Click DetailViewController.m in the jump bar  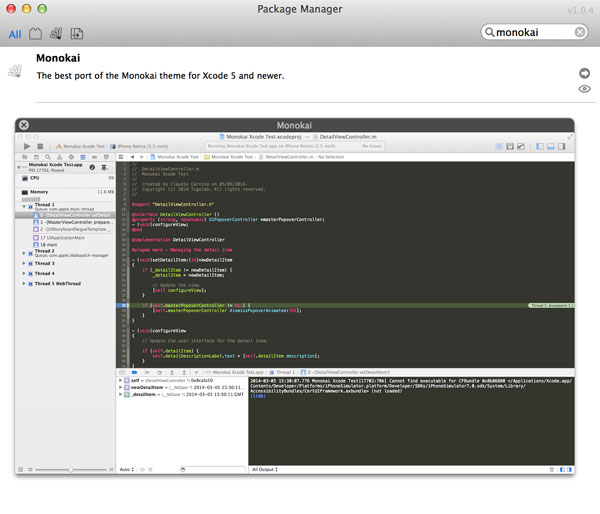pyautogui.click(x=286, y=157)
